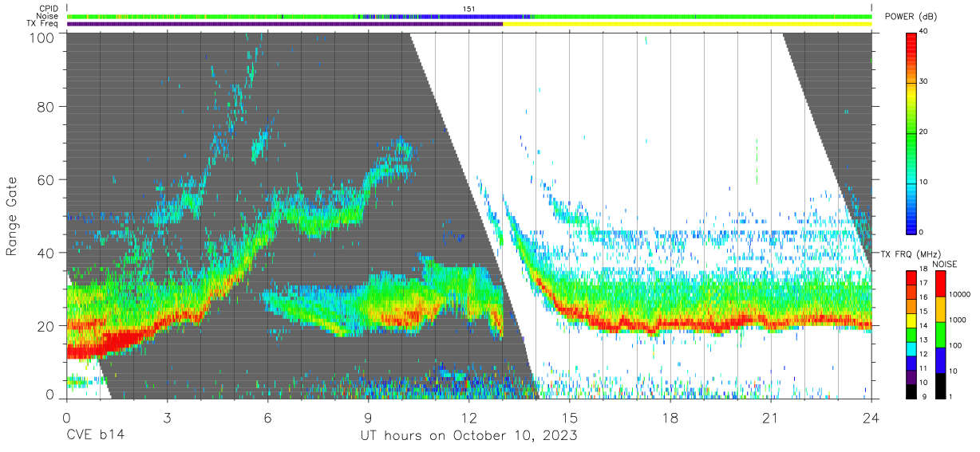Viewport: 980px width, 452px height.
Task: Click the x-axis tick label '18'
Action: (670, 418)
